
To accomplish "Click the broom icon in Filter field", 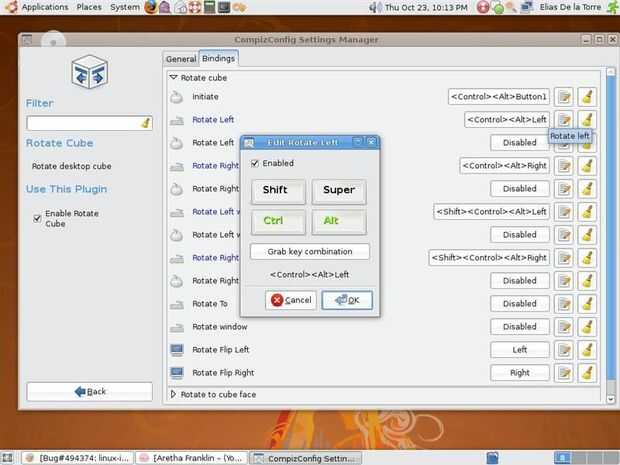I will click(146, 123).
